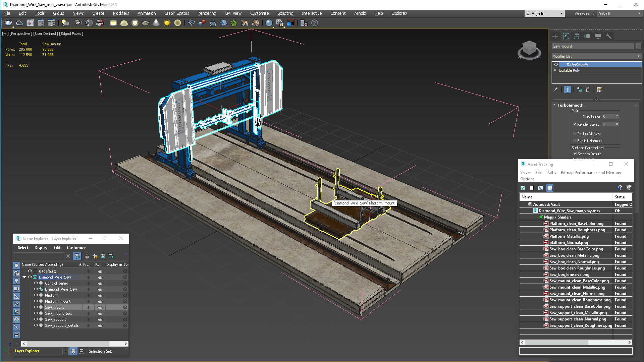Click Name column header in Asset Tracking

click(x=566, y=197)
